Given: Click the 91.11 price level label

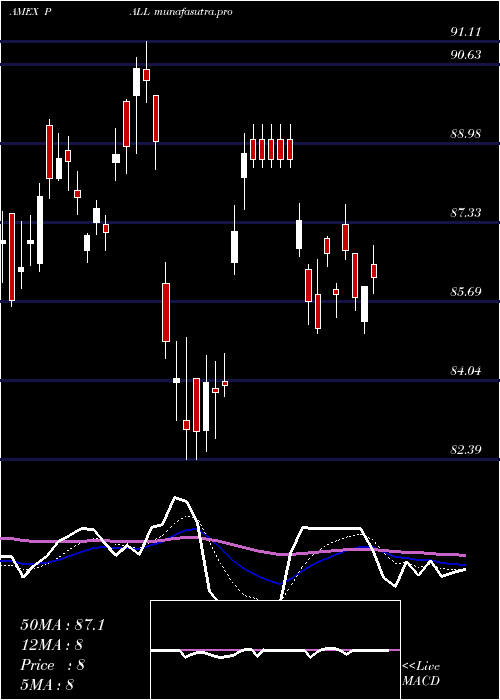Looking at the screenshot, I should 466,32.
